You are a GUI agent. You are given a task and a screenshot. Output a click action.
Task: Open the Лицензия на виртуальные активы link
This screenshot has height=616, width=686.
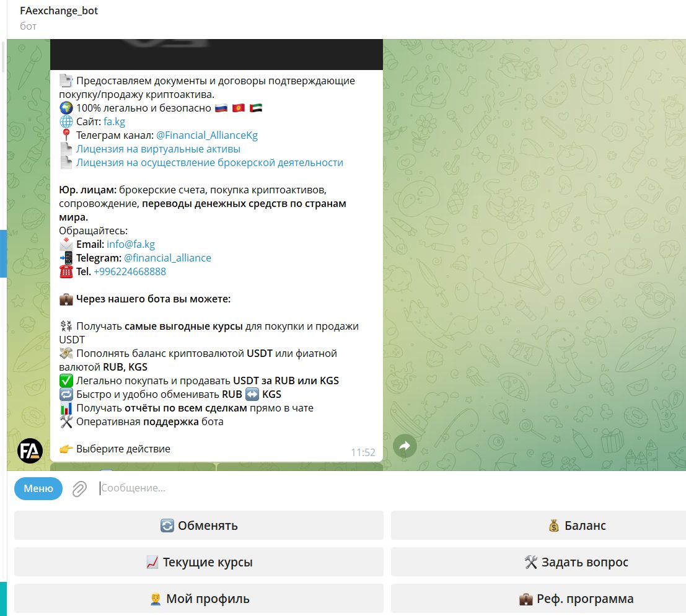(159, 149)
